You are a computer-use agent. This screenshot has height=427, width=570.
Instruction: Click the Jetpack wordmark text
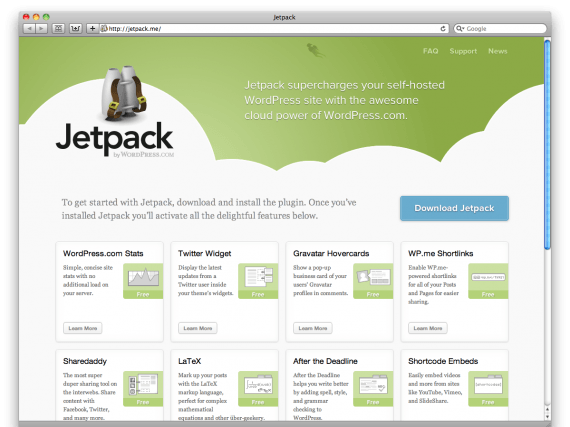click(115, 138)
